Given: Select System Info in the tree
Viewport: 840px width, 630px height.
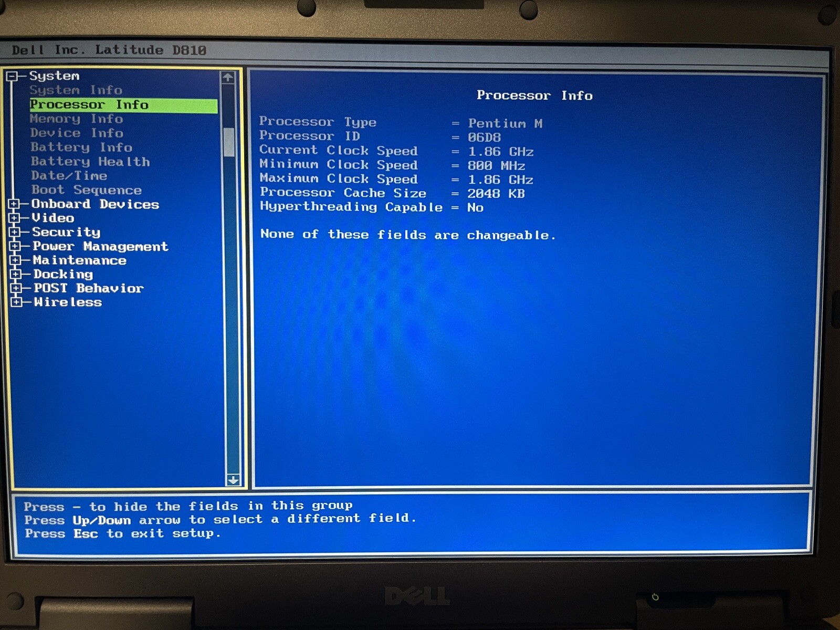Looking at the screenshot, I should click(76, 90).
